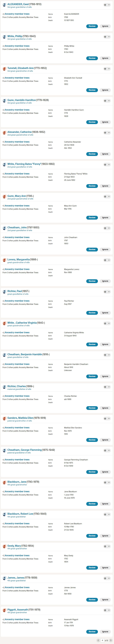
Task: Ignore the Richter, Charles hint
Action: click(x=105, y=408)
